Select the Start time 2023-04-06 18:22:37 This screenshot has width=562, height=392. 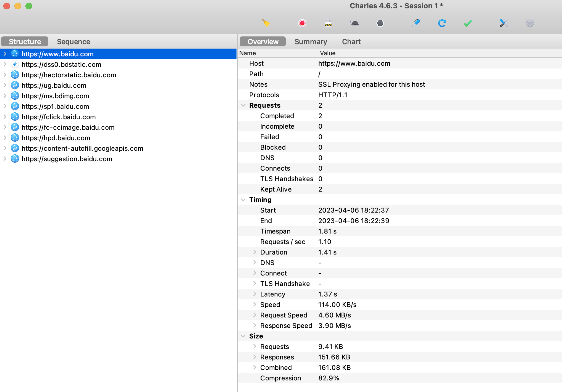[x=354, y=210]
